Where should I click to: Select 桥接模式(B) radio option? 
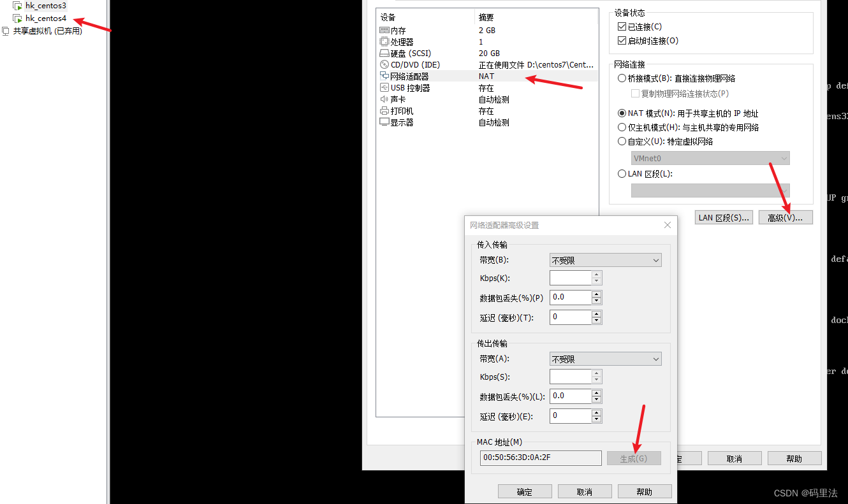(x=622, y=78)
